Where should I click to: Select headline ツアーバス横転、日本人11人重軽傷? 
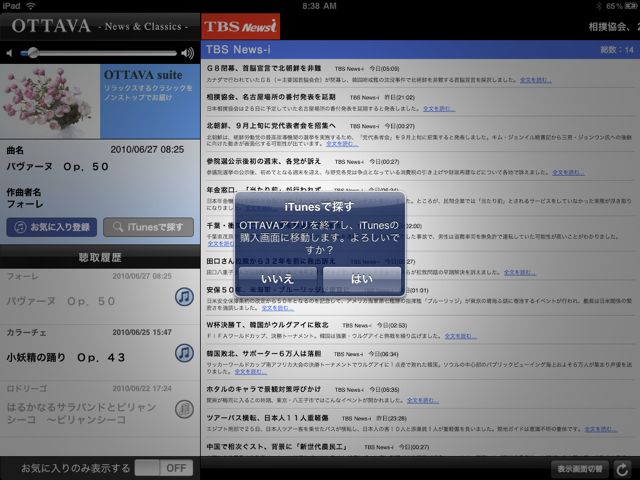tap(267, 418)
